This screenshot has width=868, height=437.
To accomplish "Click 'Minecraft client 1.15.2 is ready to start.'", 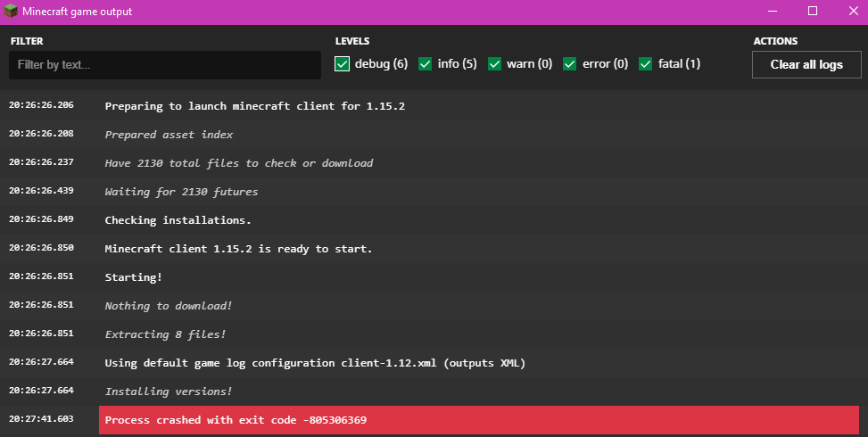I will [x=434, y=249].
